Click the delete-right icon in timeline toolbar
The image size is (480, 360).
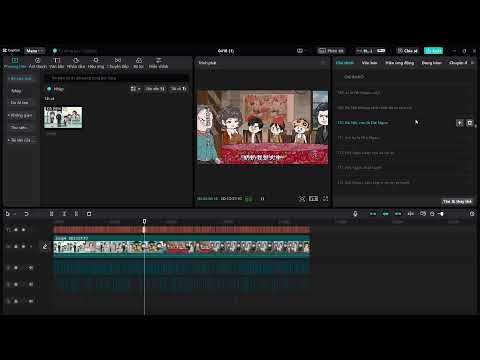pyautogui.click(x=76, y=214)
